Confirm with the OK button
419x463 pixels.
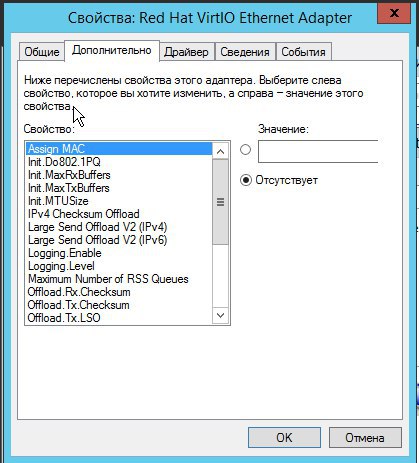[x=284, y=437]
